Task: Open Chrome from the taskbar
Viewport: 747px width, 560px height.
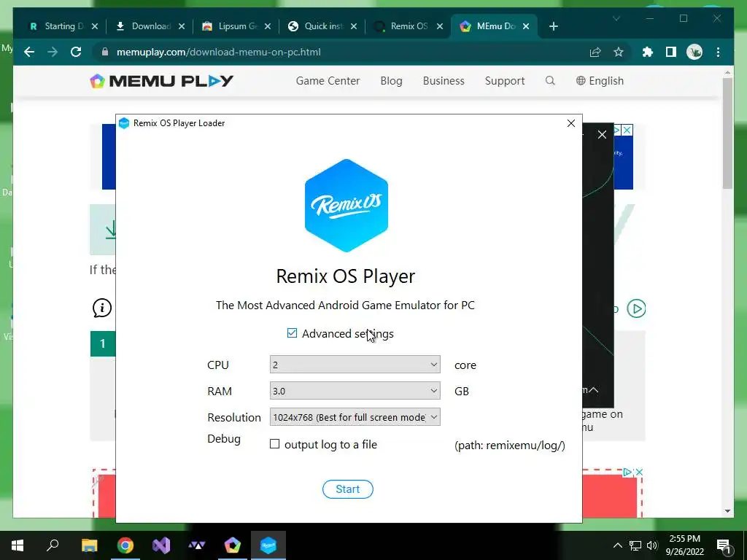Action: click(x=125, y=545)
